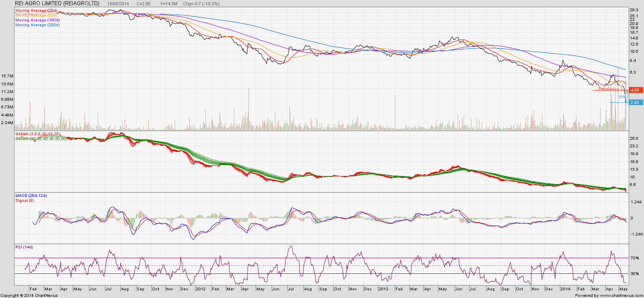Select the 18.8 price axis value
The width and height of the screenshot is (644, 298).
[634, 28]
